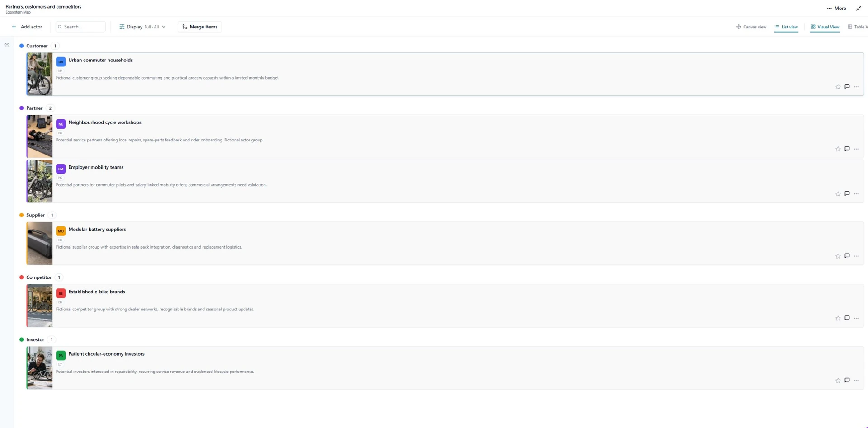The image size is (868, 428).
Task: Open the More menu
Action: [836, 8]
